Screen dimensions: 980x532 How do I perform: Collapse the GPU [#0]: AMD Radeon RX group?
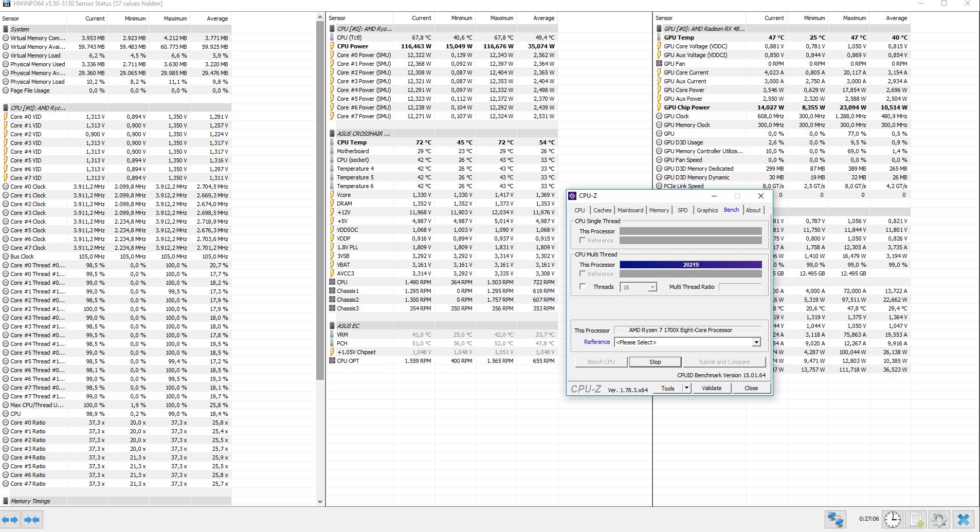click(782, 29)
